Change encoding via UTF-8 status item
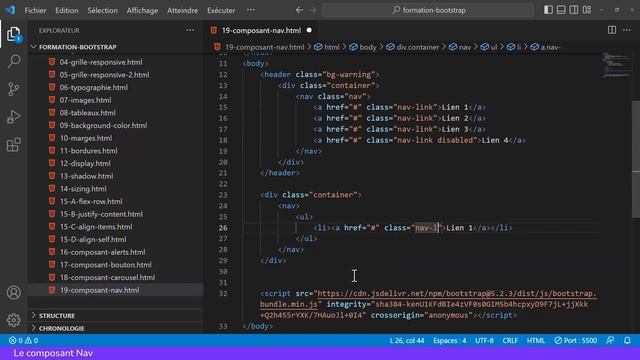The image size is (640, 360). (484, 340)
